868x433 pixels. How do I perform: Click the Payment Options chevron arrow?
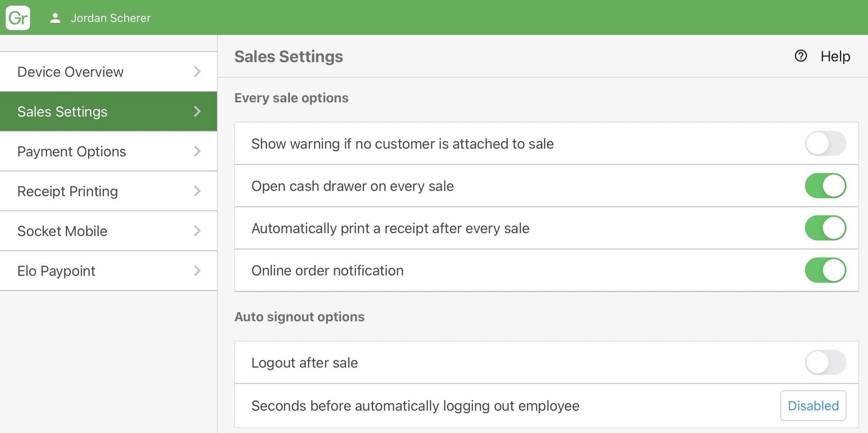tap(197, 151)
